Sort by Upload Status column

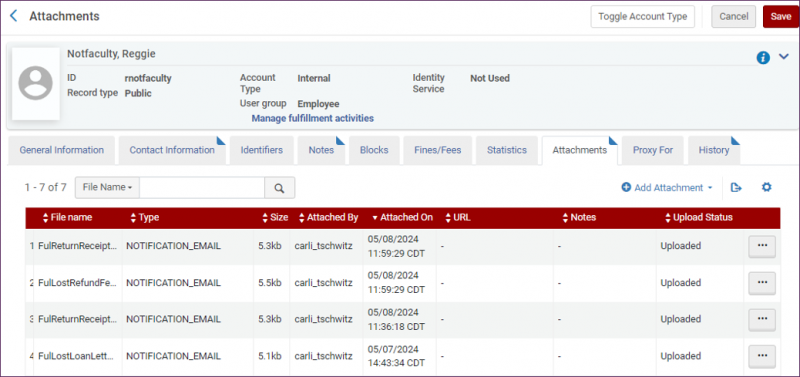click(x=698, y=217)
